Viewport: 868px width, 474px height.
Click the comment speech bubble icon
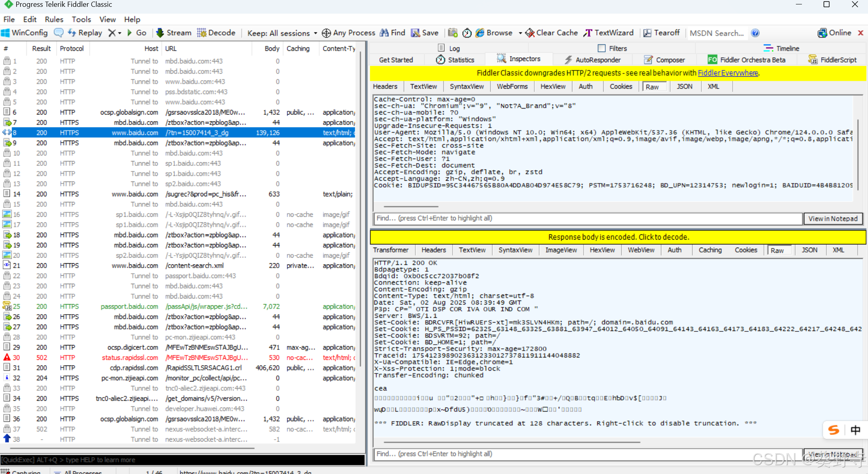pyautogui.click(x=58, y=33)
